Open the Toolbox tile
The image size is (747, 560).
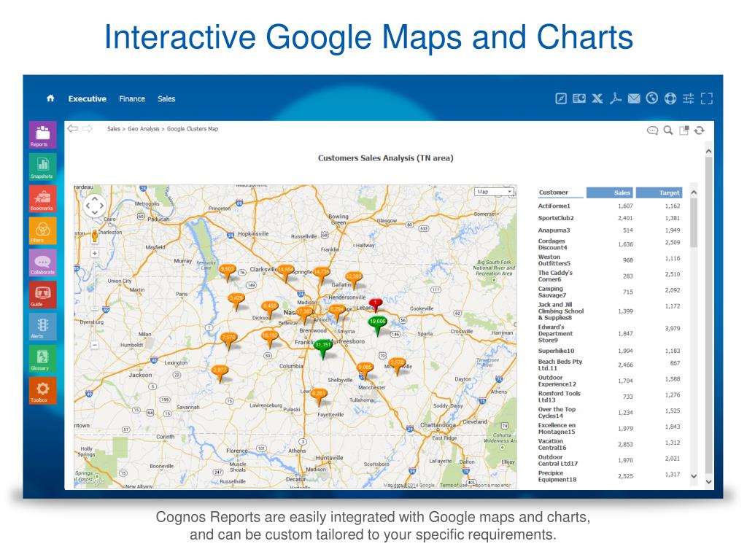coord(42,391)
